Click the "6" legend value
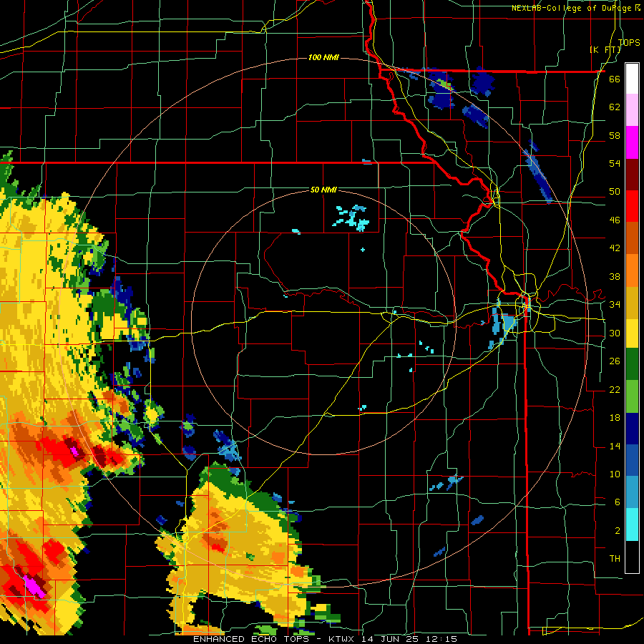 (618, 502)
